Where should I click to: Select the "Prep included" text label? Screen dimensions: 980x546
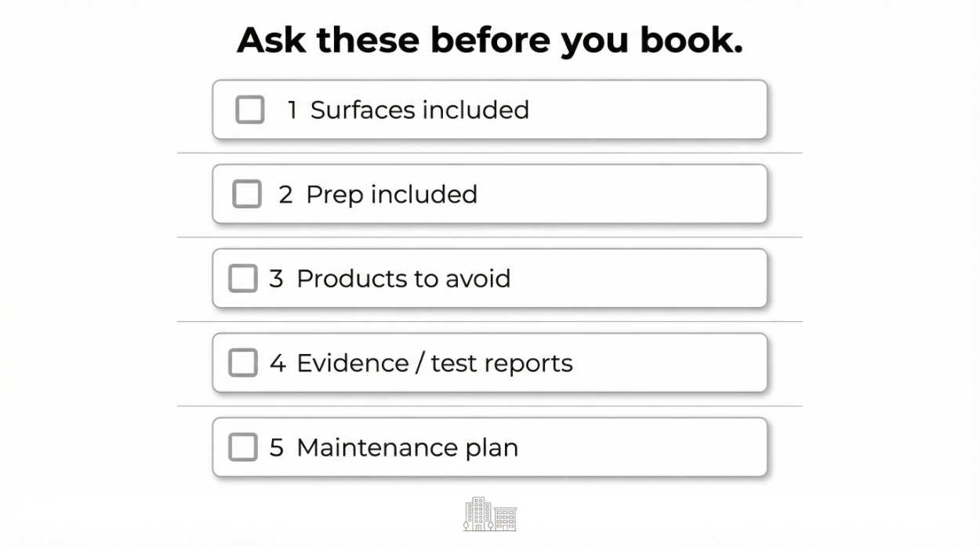pyautogui.click(x=391, y=194)
